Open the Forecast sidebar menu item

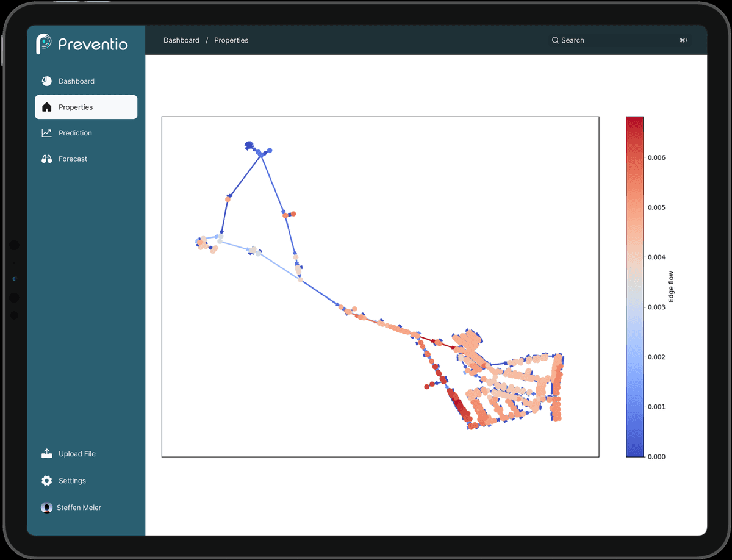click(x=73, y=159)
